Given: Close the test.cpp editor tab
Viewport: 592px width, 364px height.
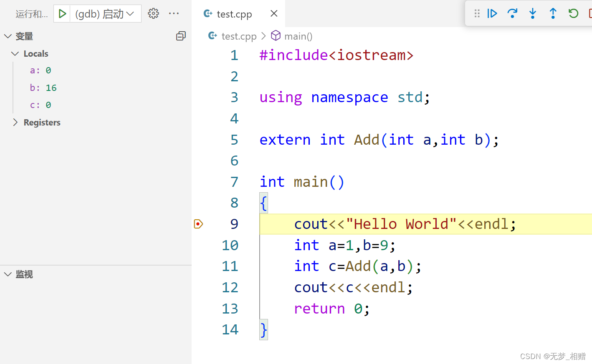Looking at the screenshot, I should point(274,13).
